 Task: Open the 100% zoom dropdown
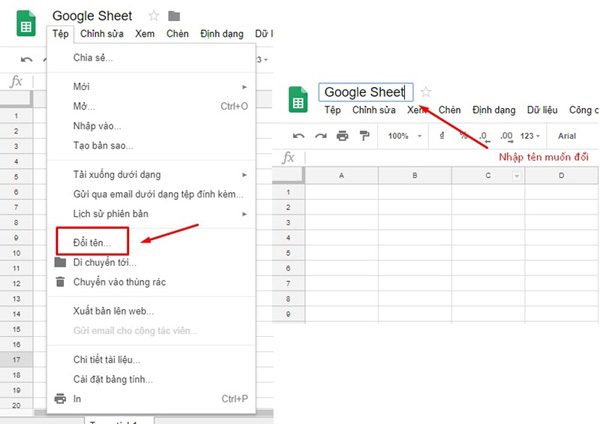click(405, 136)
